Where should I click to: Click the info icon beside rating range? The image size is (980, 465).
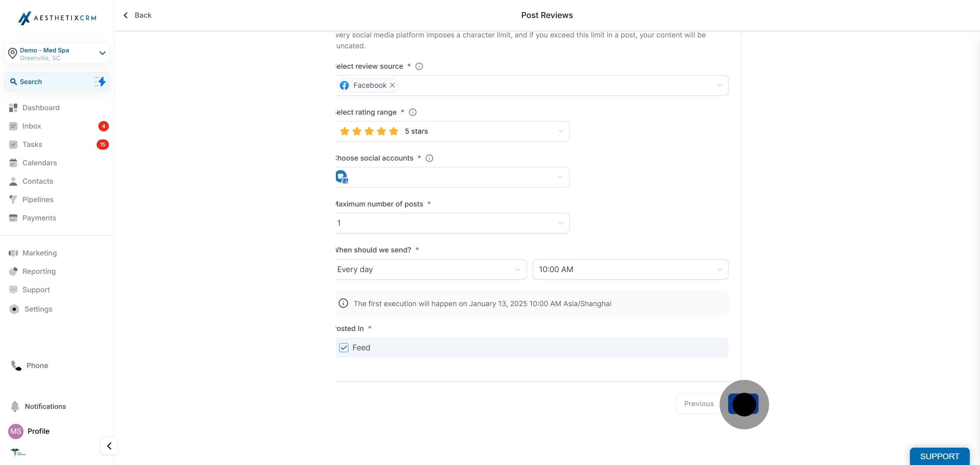412,112
